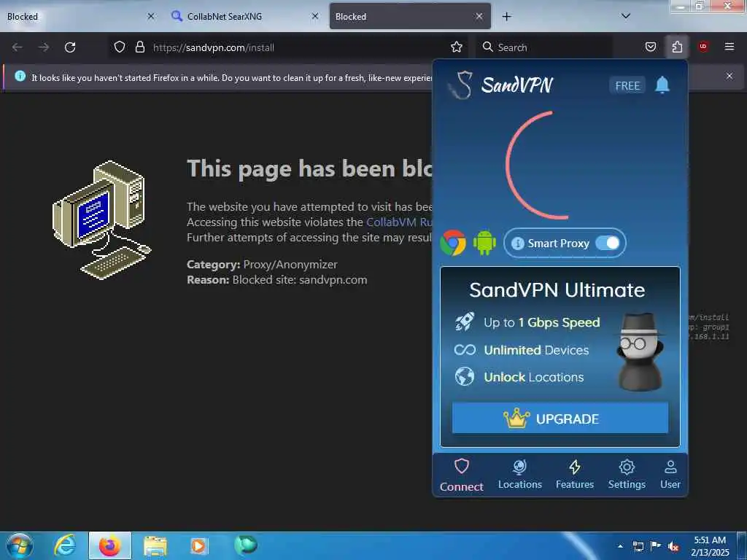747x560 pixels.
Task: Click the browser forward arrow
Action: [43, 47]
